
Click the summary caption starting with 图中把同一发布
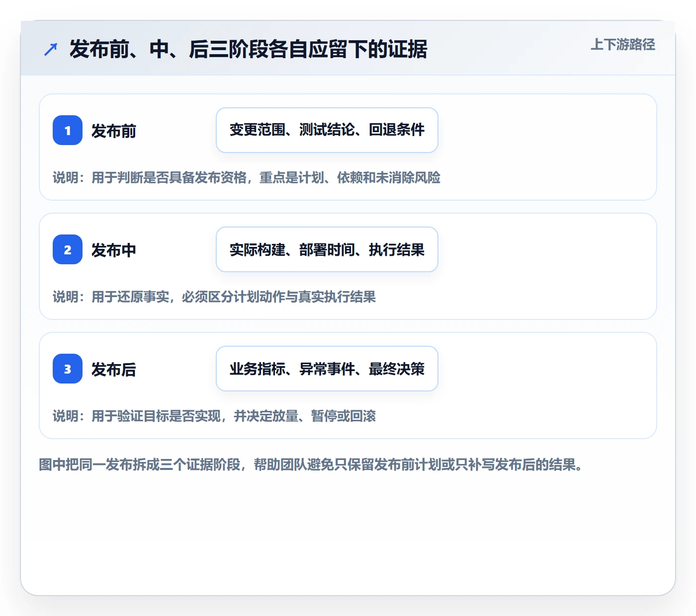coord(311,464)
